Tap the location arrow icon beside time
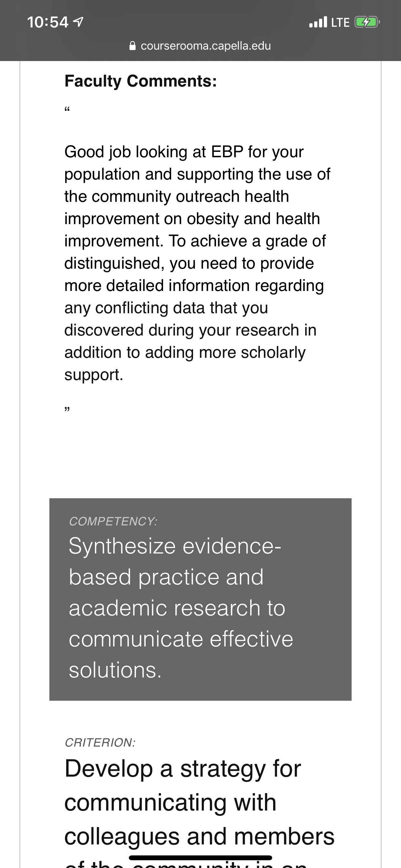401x868 pixels. point(78,22)
